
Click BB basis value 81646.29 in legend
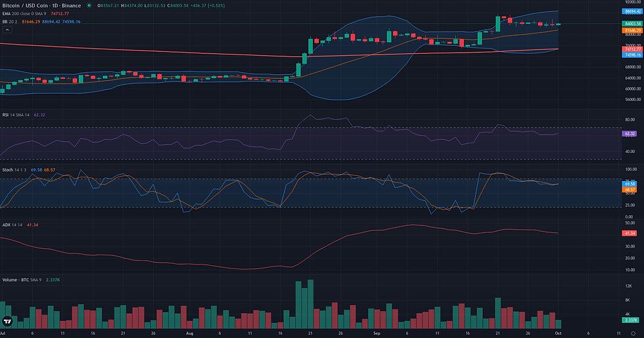click(32, 22)
